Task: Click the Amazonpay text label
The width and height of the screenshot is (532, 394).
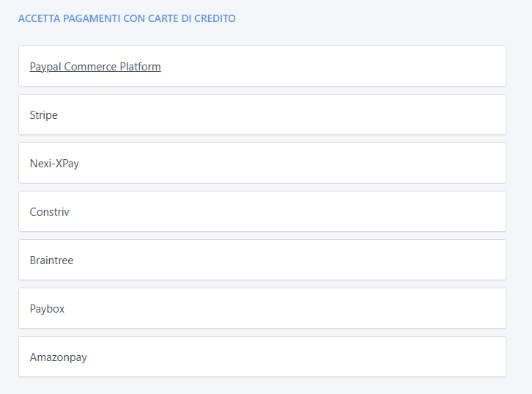Action: pyautogui.click(x=59, y=357)
